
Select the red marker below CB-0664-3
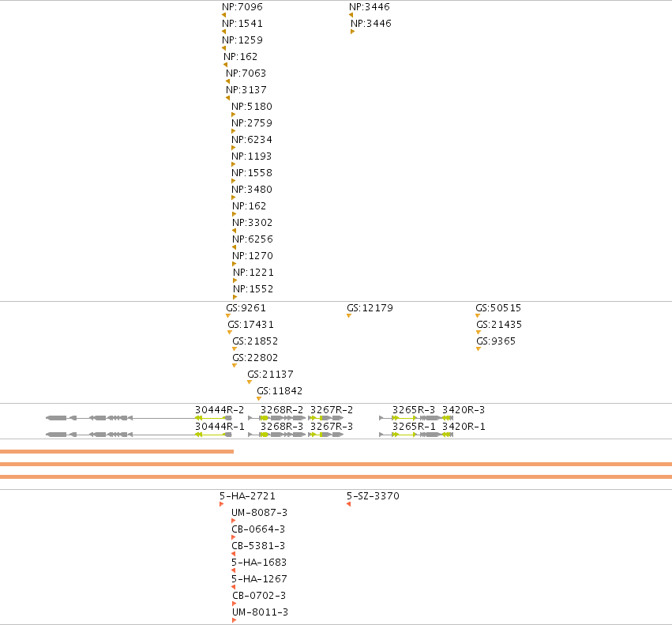click(x=234, y=537)
